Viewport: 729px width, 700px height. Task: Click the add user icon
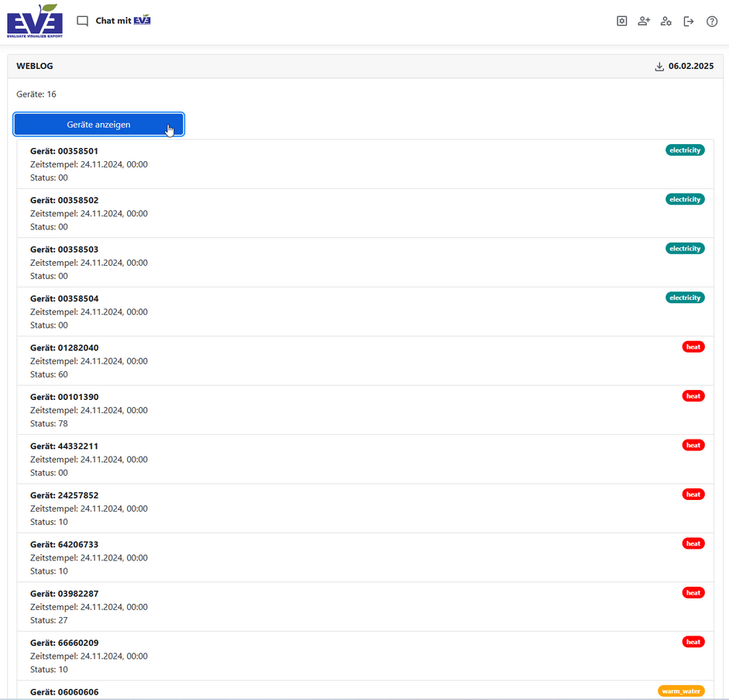tap(644, 22)
